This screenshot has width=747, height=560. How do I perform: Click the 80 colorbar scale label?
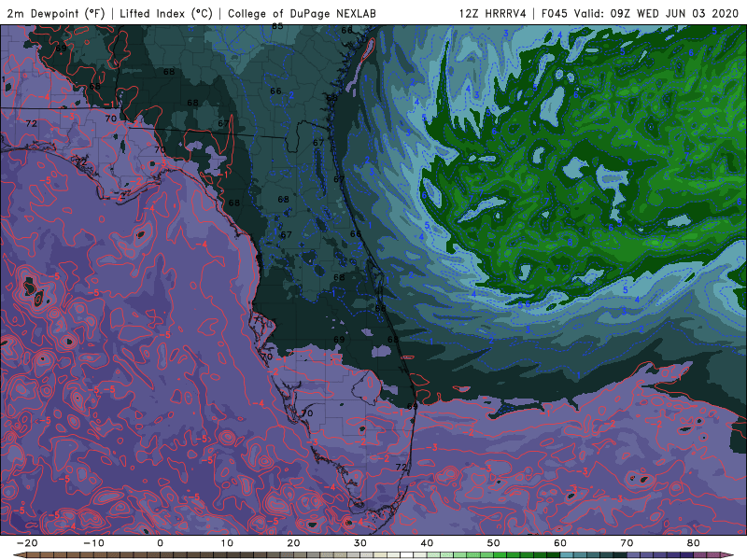[694, 543]
